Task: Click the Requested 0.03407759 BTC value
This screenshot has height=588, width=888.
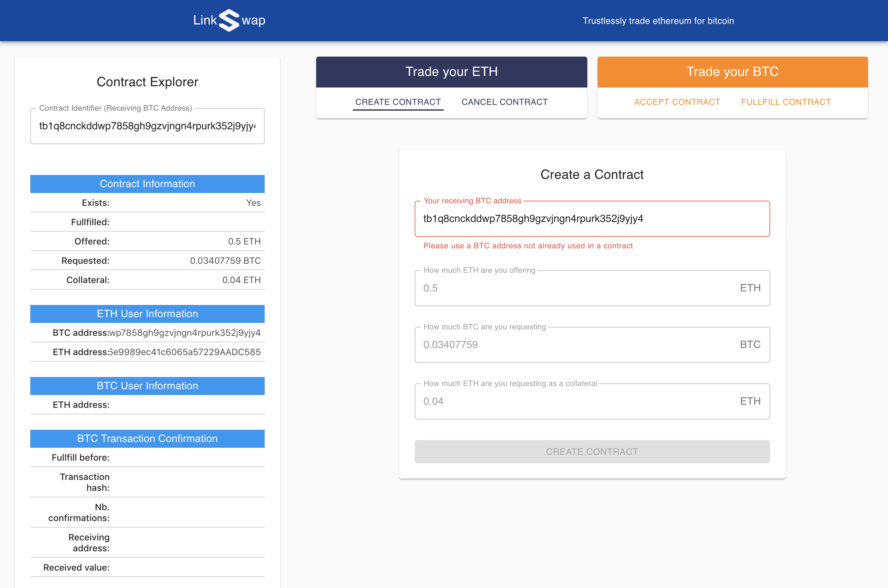Action: (225, 261)
